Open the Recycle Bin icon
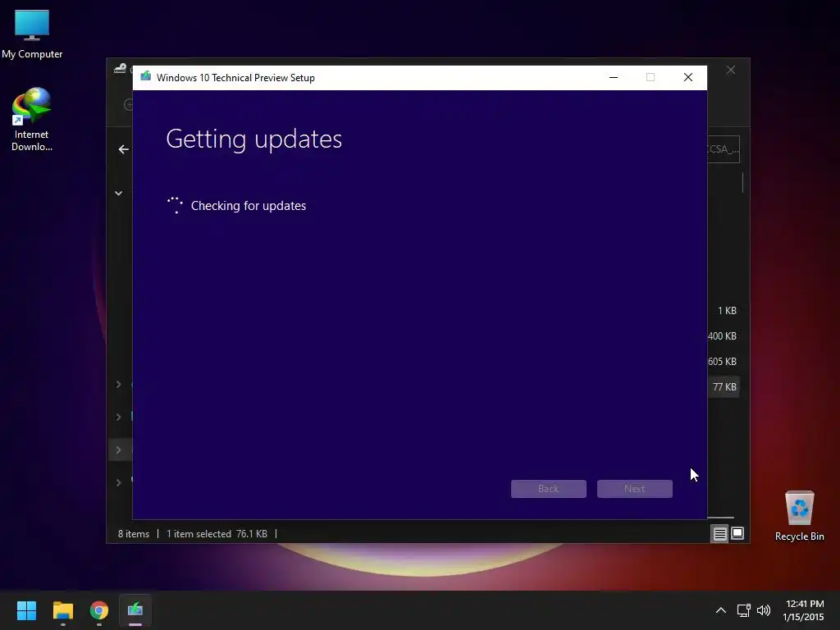 click(799, 517)
